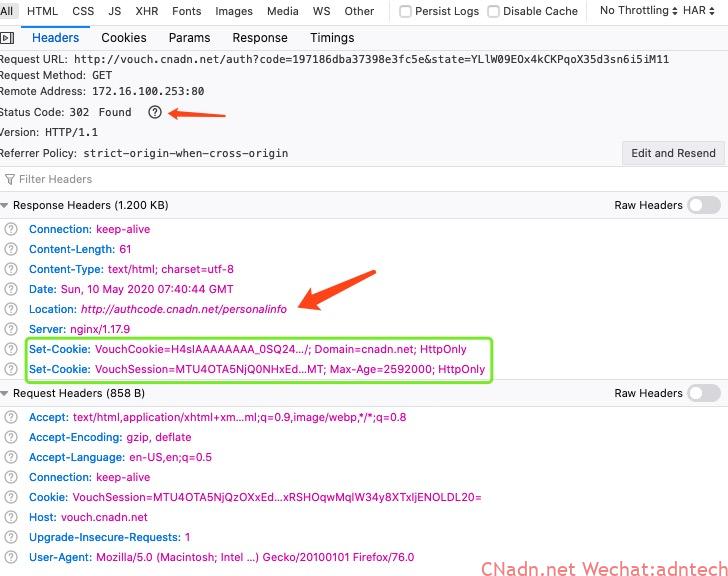Image resolution: width=728 pixels, height=576 pixels.
Task: Toggle Raw Headers for Response Headers
Action: tap(703, 205)
